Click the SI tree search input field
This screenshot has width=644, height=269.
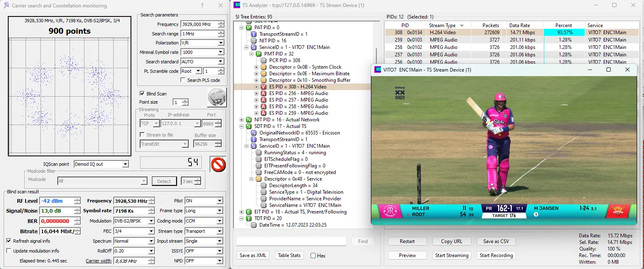click(x=292, y=241)
